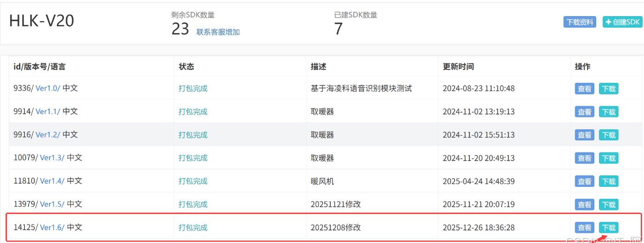The width and height of the screenshot is (644, 243).
Task: View SDK 9916 with 查看 button
Action: (x=584, y=135)
